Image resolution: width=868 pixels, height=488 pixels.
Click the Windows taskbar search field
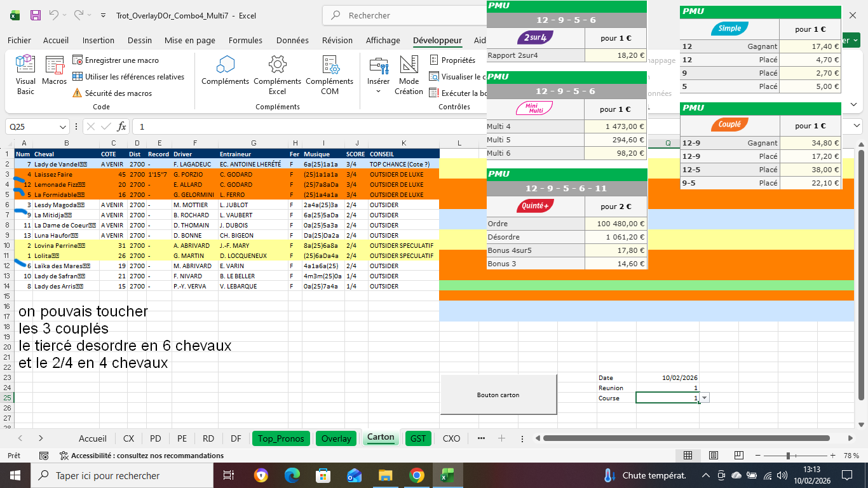click(123, 475)
